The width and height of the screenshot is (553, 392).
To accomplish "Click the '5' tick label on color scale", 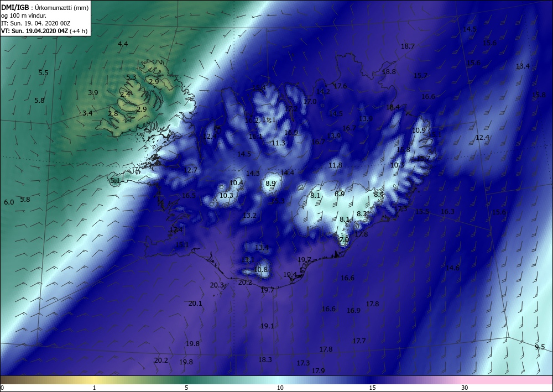I will click(186, 388).
